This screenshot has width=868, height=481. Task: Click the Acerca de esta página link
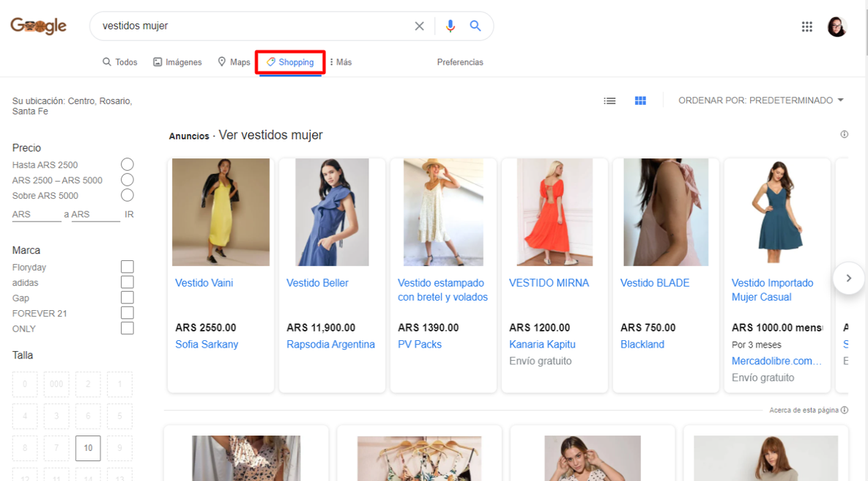click(x=808, y=410)
